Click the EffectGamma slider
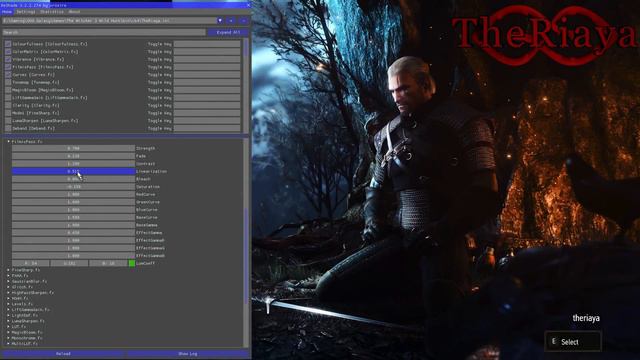The image size is (640, 360). (73, 233)
